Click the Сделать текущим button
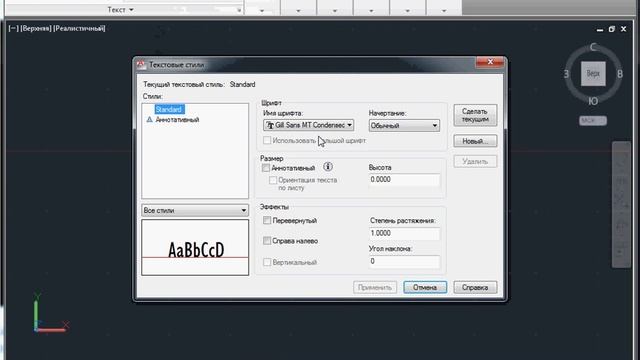The width and height of the screenshot is (640, 360). (475, 115)
